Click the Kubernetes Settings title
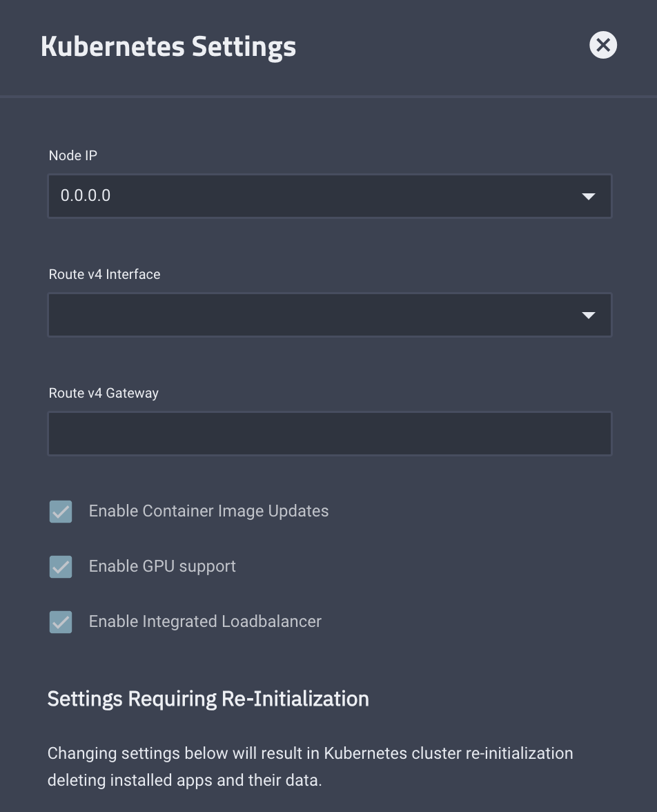 click(168, 46)
